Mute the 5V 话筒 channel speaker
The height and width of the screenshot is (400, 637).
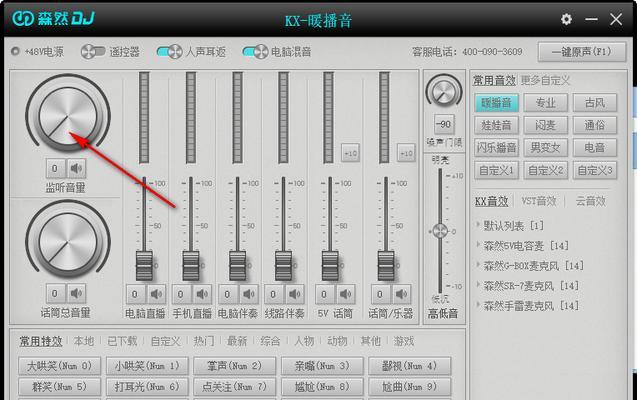click(x=345, y=294)
